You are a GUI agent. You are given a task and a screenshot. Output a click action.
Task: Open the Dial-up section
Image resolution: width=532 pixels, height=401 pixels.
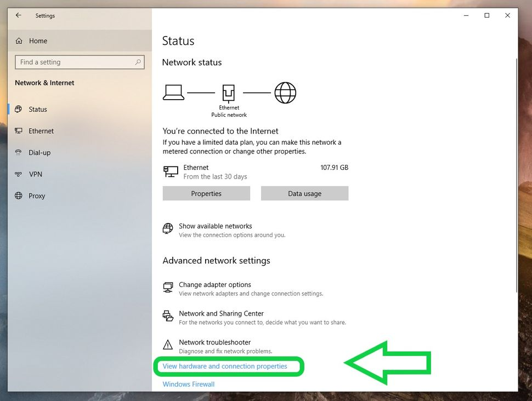[80, 152]
